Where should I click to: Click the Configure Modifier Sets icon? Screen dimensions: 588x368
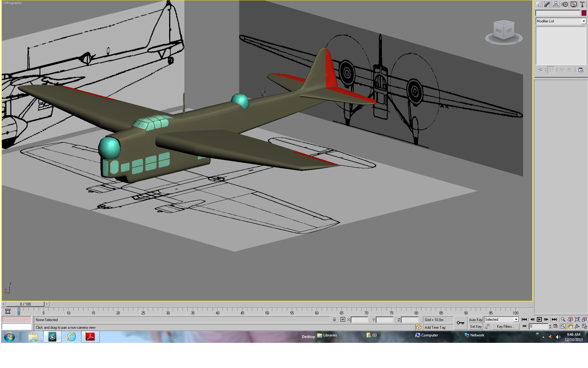tap(581, 70)
